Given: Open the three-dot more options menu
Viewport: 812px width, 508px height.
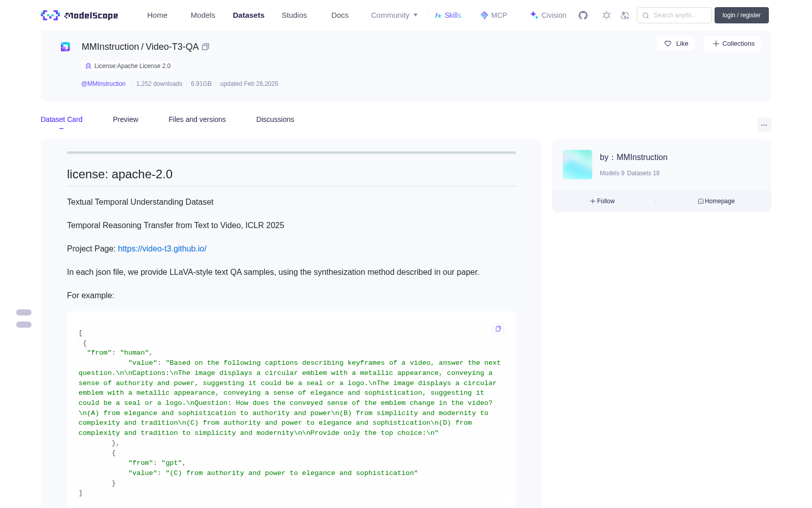Looking at the screenshot, I should [x=764, y=124].
